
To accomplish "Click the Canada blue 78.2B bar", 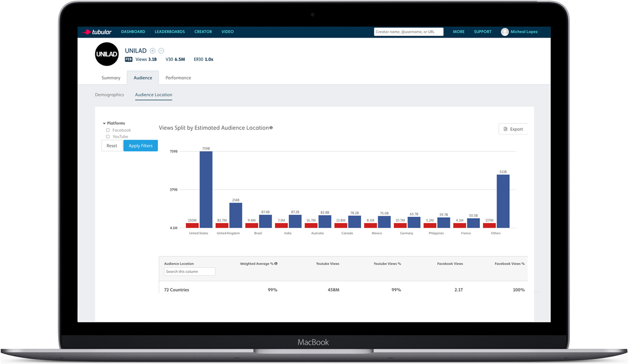I will tap(354, 222).
